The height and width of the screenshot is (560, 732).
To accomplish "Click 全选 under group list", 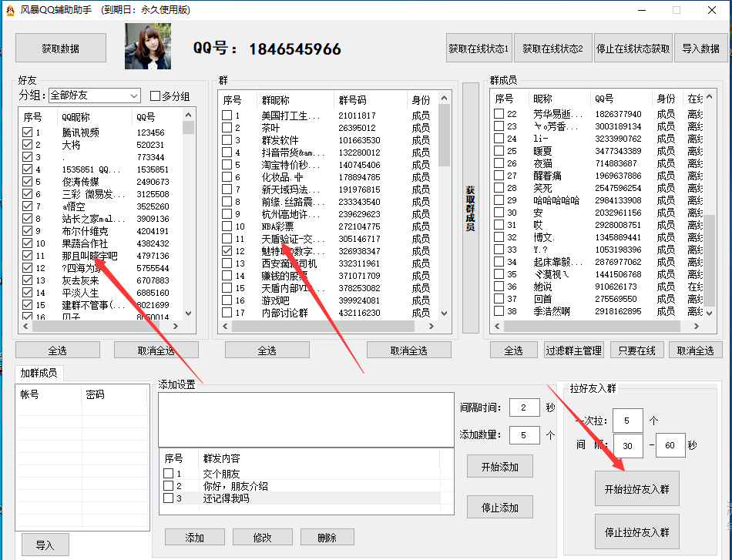I will (267, 350).
